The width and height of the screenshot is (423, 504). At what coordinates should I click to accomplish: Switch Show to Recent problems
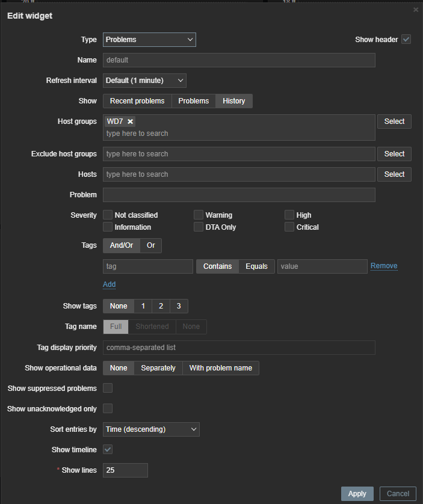pos(137,101)
